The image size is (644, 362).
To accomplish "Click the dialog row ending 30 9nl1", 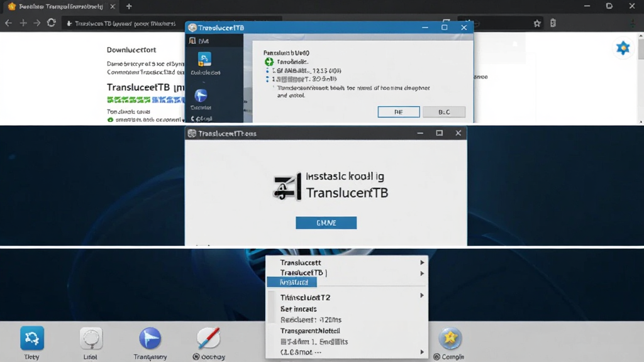I will click(x=304, y=79).
